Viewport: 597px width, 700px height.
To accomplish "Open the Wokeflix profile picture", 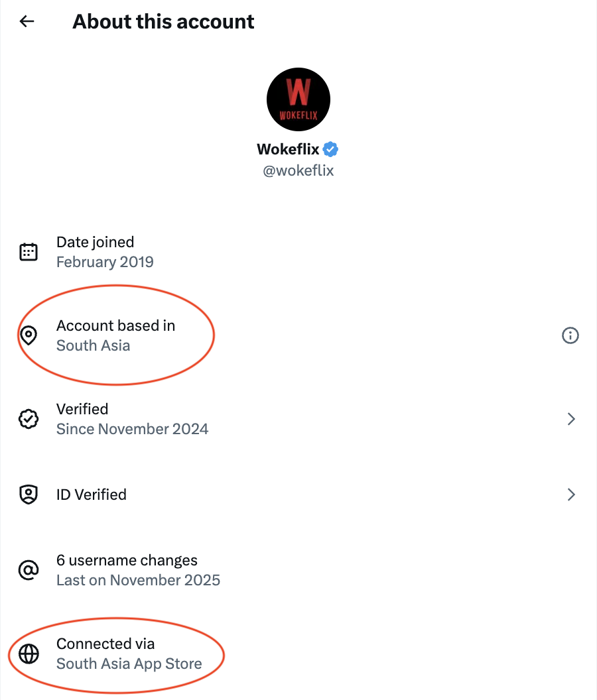I will [x=298, y=99].
